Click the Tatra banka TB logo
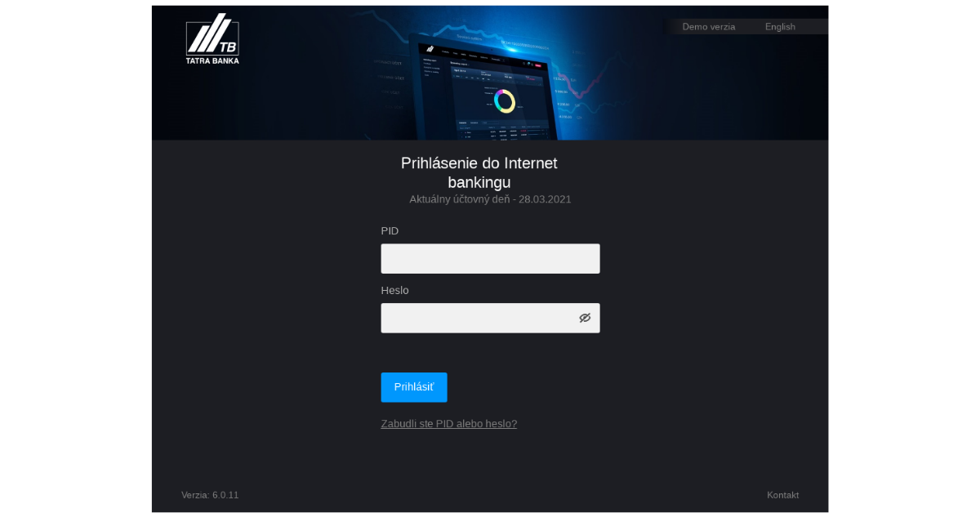This screenshot has height=513, width=980. (212, 39)
